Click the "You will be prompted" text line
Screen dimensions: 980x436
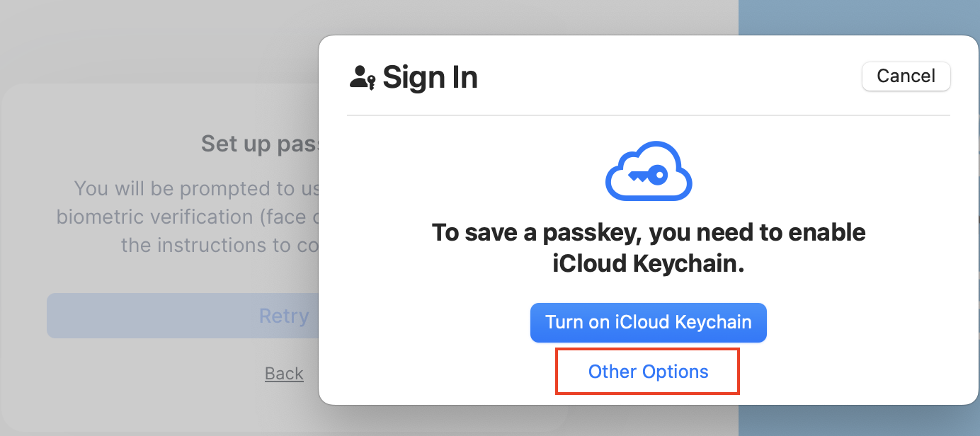point(196,189)
